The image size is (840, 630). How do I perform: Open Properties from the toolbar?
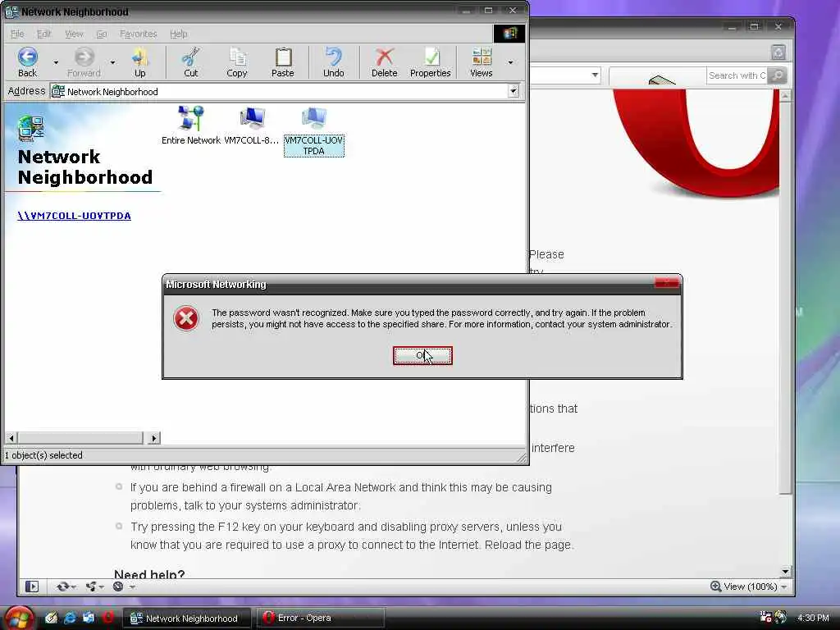pyautogui.click(x=430, y=62)
